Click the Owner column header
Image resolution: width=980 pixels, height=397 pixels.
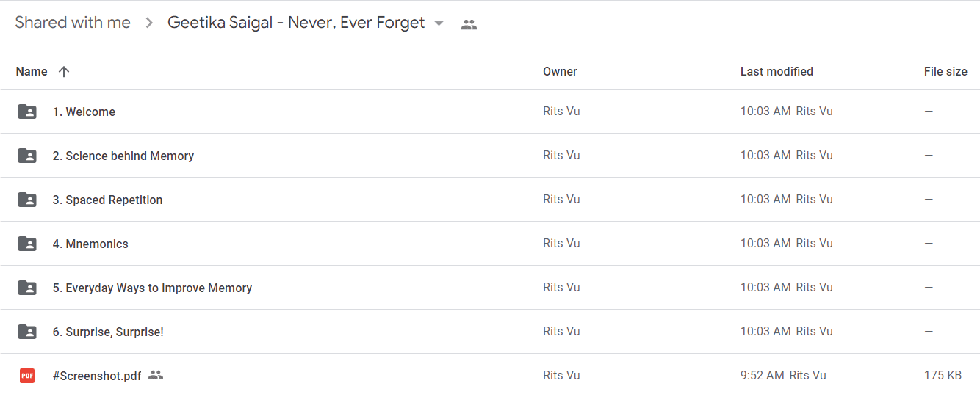[560, 71]
